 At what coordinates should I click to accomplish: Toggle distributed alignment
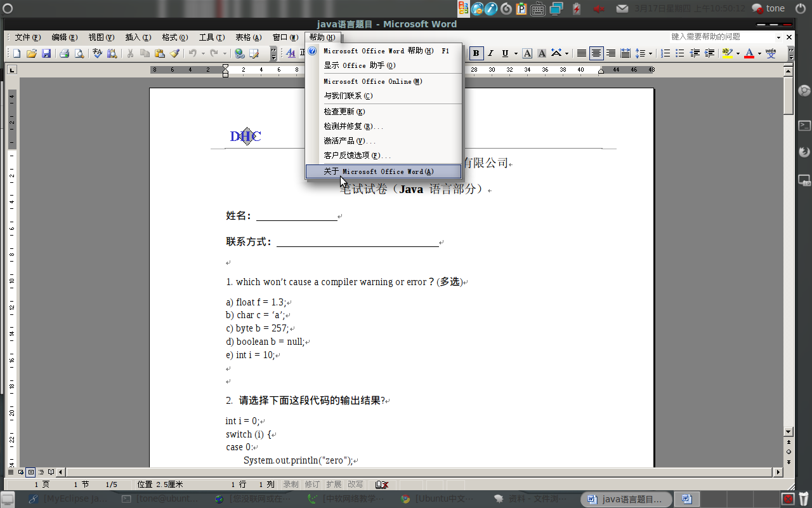click(x=625, y=54)
